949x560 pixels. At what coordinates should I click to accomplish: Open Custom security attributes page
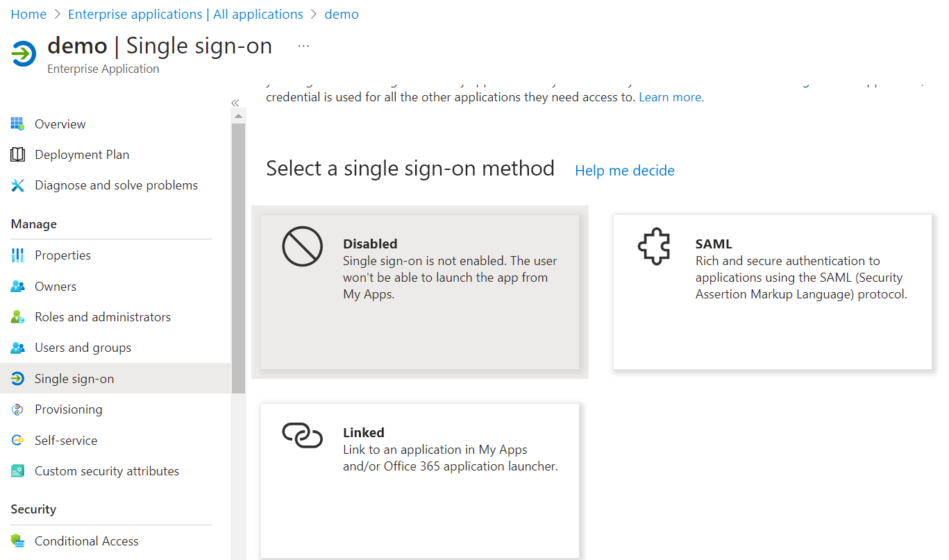(x=107, y=471)
